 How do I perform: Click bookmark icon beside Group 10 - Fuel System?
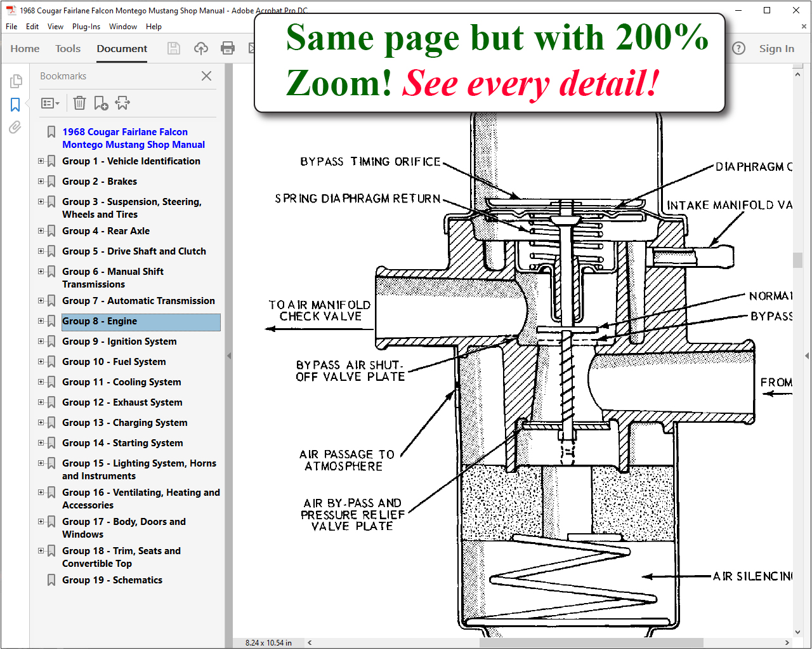(51, 362)
